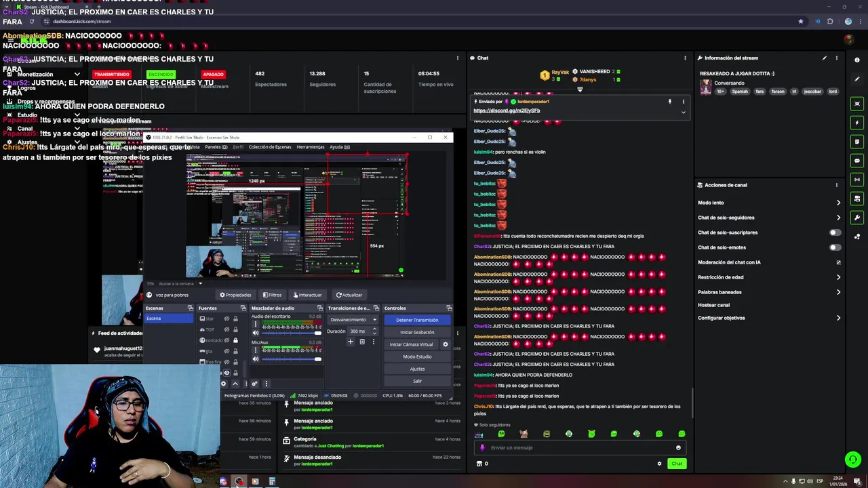868x488 pixels.
Task: Open pinned message three-dot options
Action: (x=683, y=102)
